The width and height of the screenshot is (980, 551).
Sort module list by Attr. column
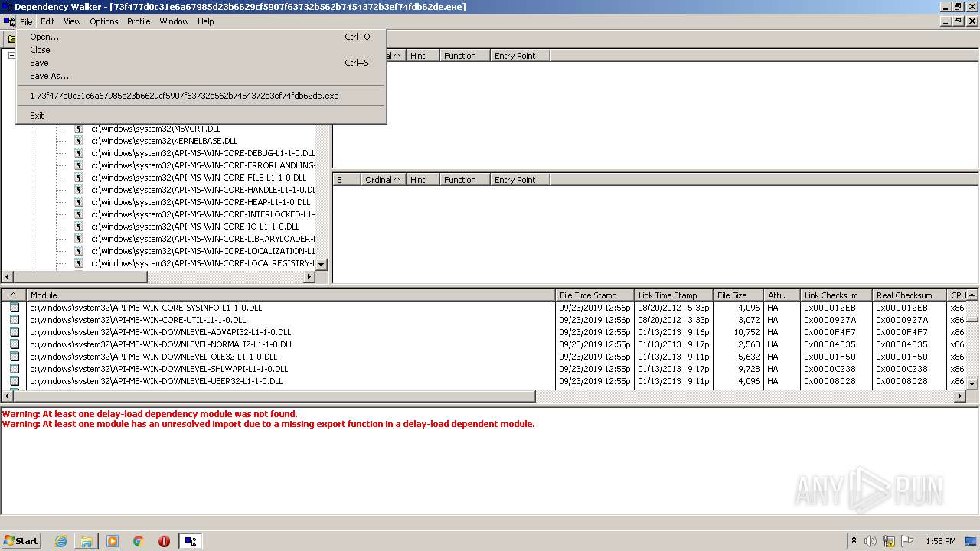(782, 295)
